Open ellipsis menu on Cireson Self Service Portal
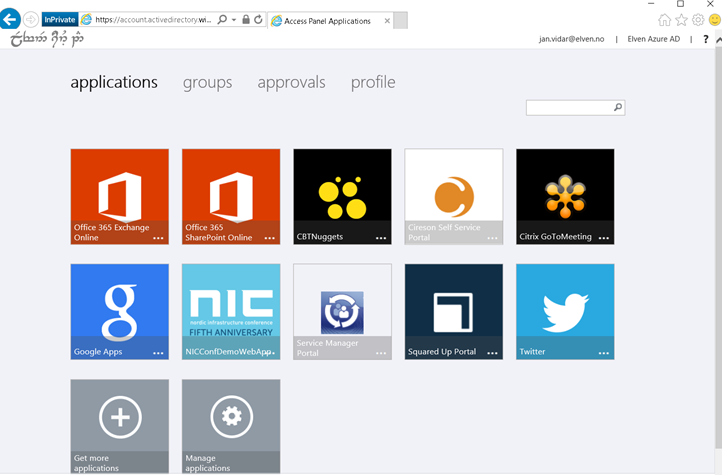 tap(493, 238)
